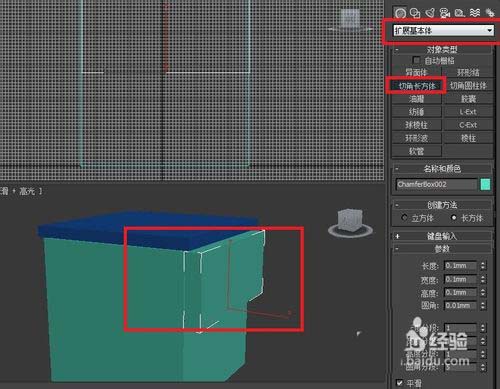Collapse the 对象类型 rollout
The width and height of the screenshot is (500, 389).
click(x=442, y=50)
